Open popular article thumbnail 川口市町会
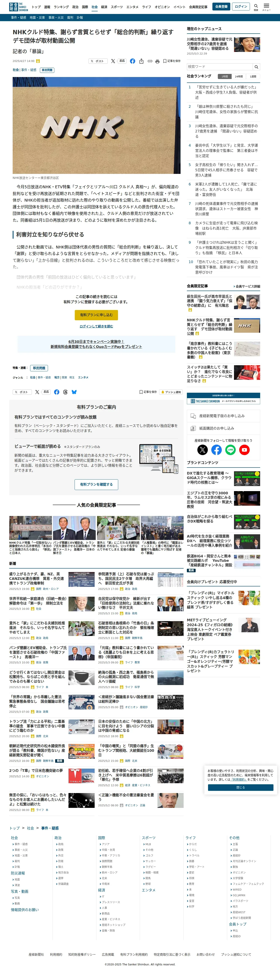280x980 pixels. click(31, 528)
